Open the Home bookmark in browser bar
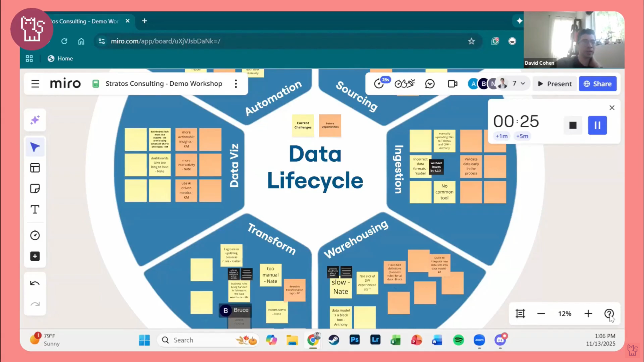 (60, 58)
